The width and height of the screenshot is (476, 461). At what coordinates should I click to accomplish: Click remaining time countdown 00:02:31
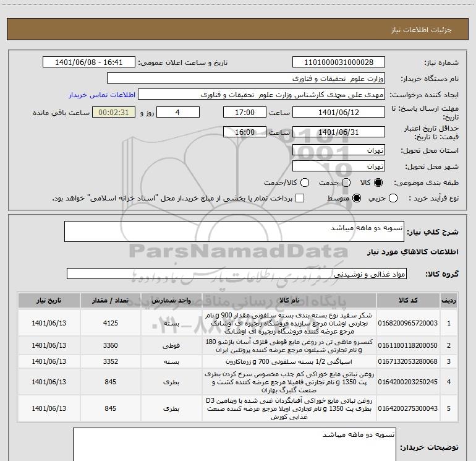pos(114,113)
